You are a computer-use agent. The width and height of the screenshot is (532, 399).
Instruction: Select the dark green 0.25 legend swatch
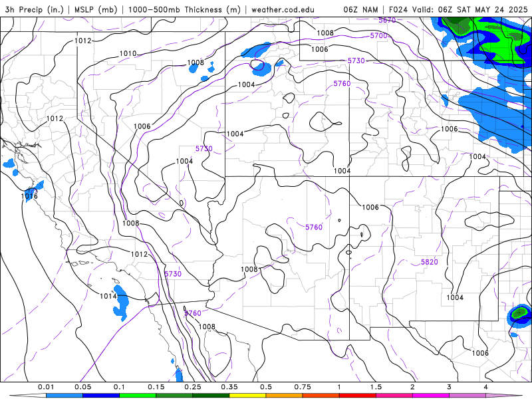click(211, 396)
